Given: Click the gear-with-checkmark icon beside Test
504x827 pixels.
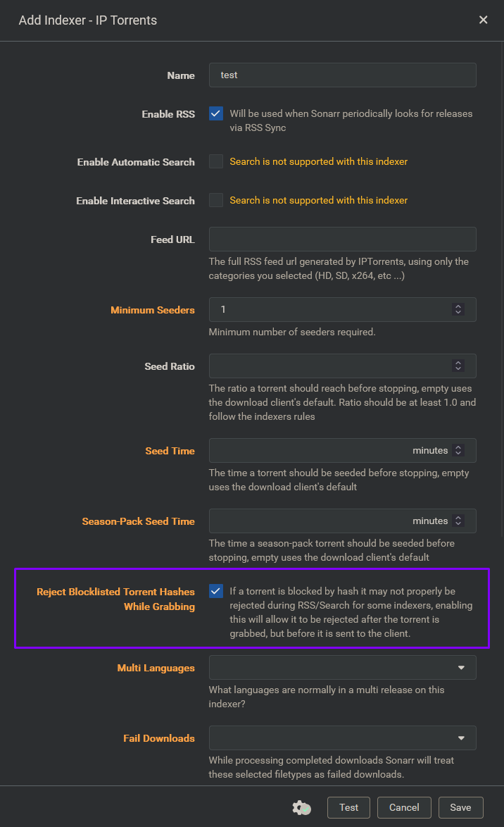Looking at the screenshot, I should [x=301, y=807].
